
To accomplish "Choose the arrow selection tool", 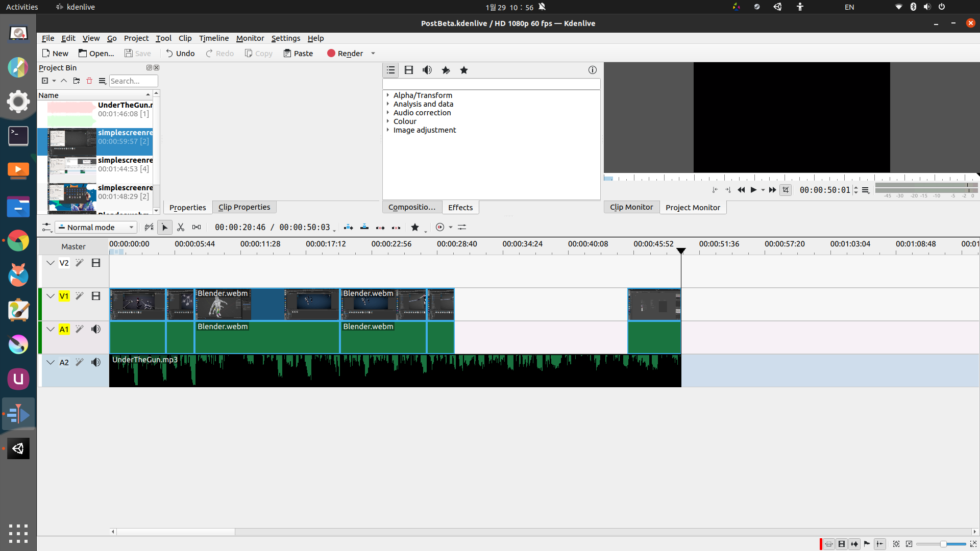I will pyautogui.click(x=164, y=227).
